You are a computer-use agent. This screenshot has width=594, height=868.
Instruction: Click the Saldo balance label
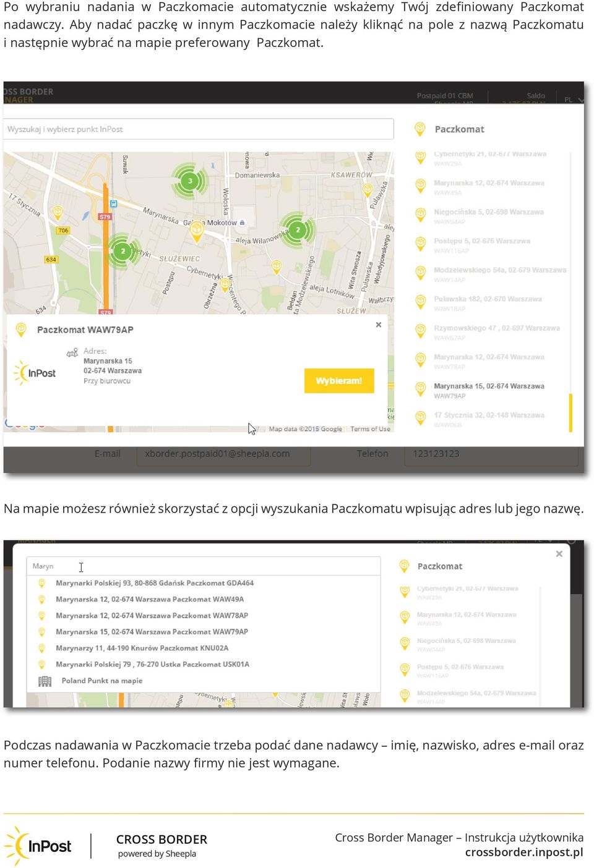click(536, 96)
